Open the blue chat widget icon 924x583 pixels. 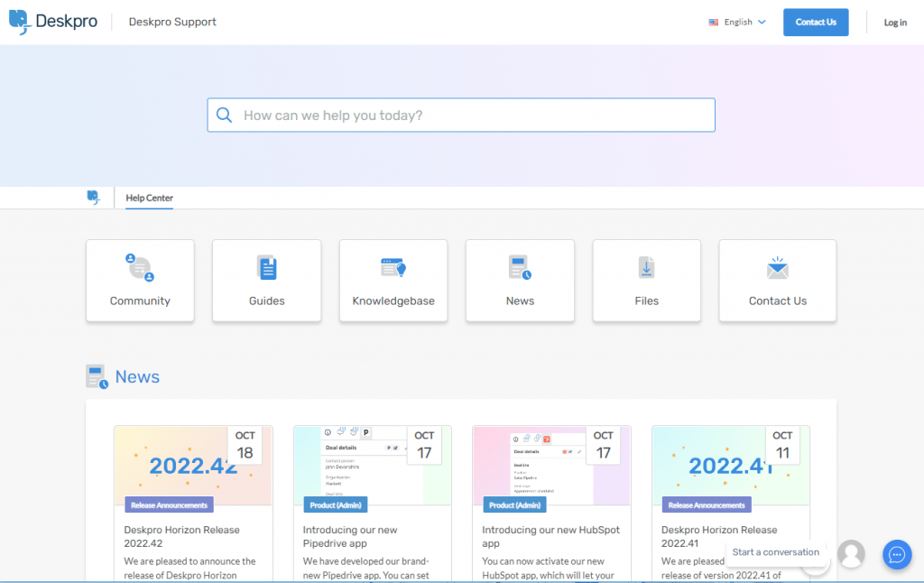tap(897, 555)
